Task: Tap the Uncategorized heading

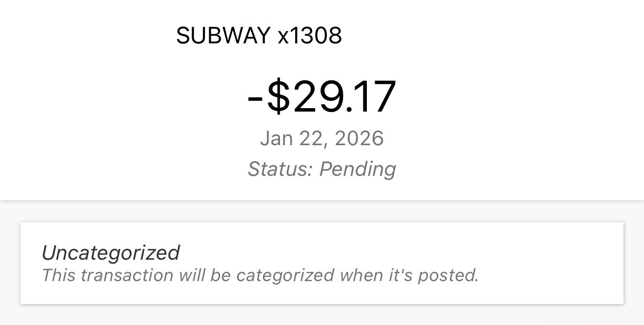Action: point(111,252)
